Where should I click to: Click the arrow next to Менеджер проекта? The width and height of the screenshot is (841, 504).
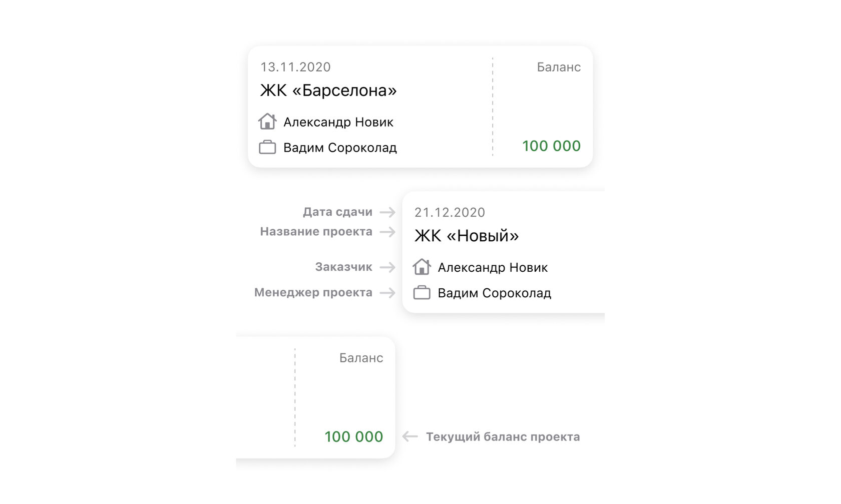click(387, 293)
